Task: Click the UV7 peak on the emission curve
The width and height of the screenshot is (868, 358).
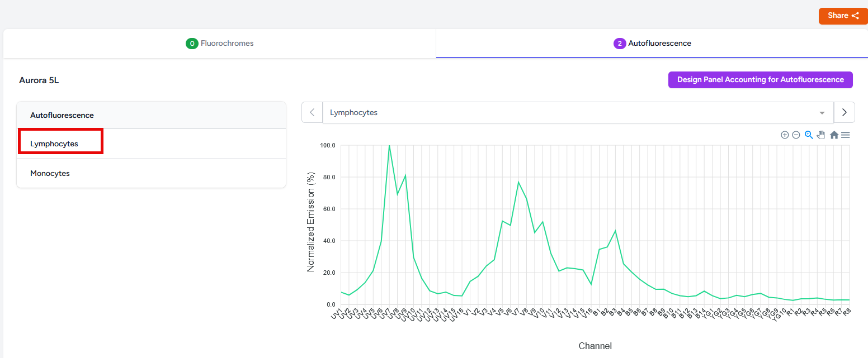Action: (x=389, y=146)
